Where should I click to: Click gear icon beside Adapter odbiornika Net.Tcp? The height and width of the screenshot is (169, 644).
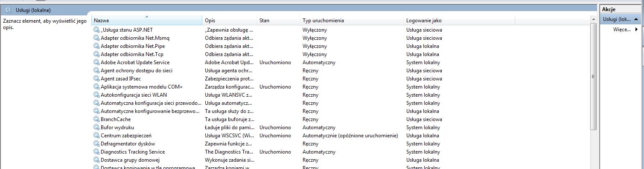tap(96, 54)
